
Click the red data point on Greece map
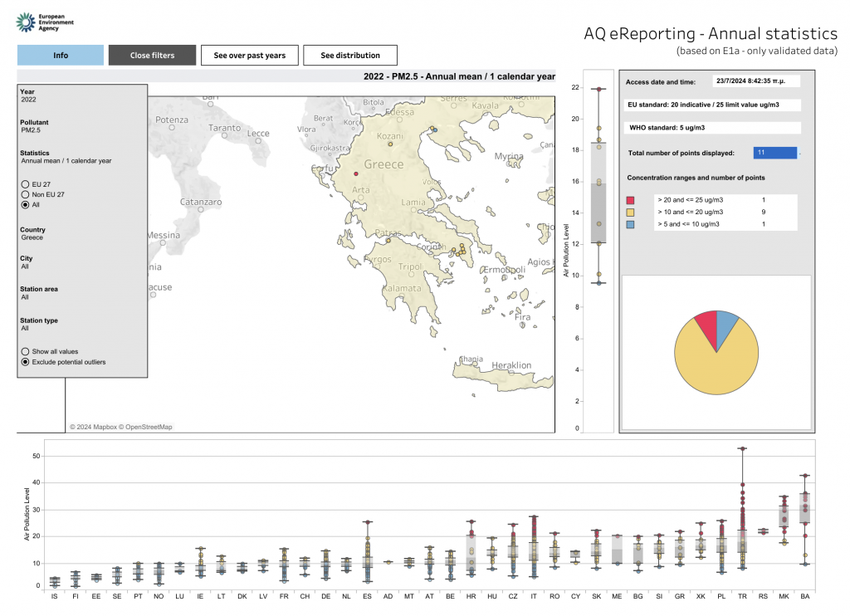click(x=356, y=174)
